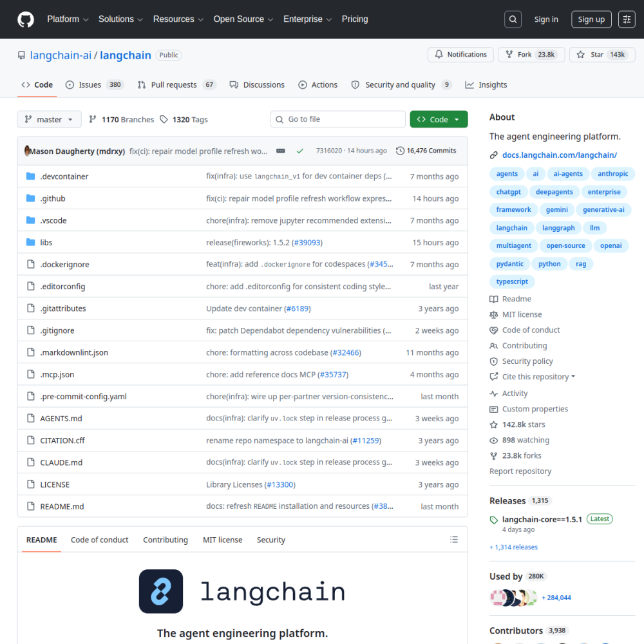Click the Go to file search field
Image resolution: width=644 pixels, height=644 pixels.
coord(338,119)
